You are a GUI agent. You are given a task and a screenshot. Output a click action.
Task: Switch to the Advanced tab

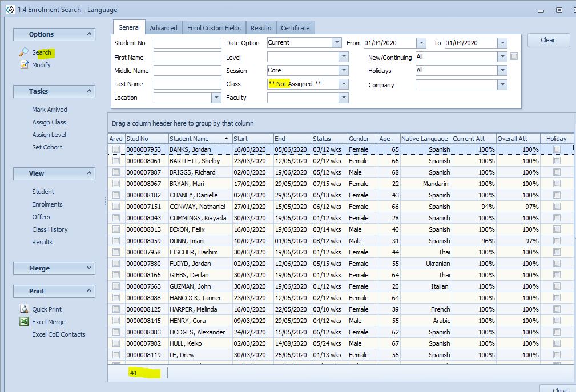click(163, 27)
